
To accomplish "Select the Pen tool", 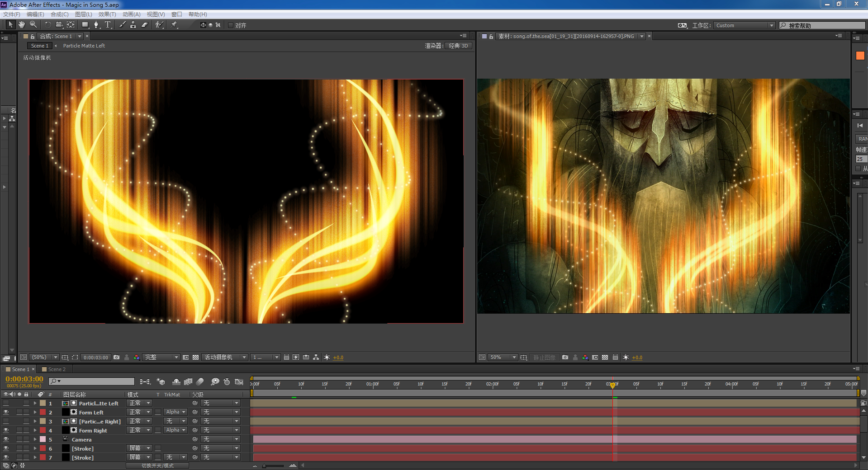I will coord(96,25).
